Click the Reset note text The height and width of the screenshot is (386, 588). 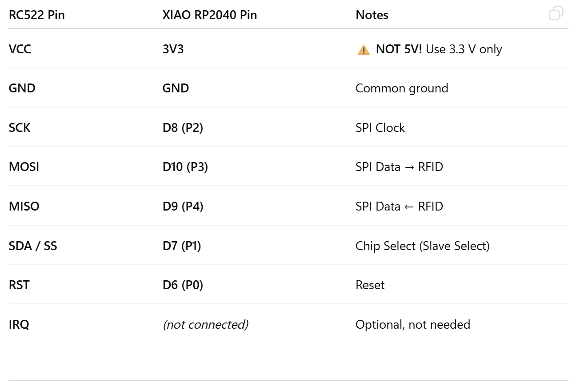click(370, 285)
